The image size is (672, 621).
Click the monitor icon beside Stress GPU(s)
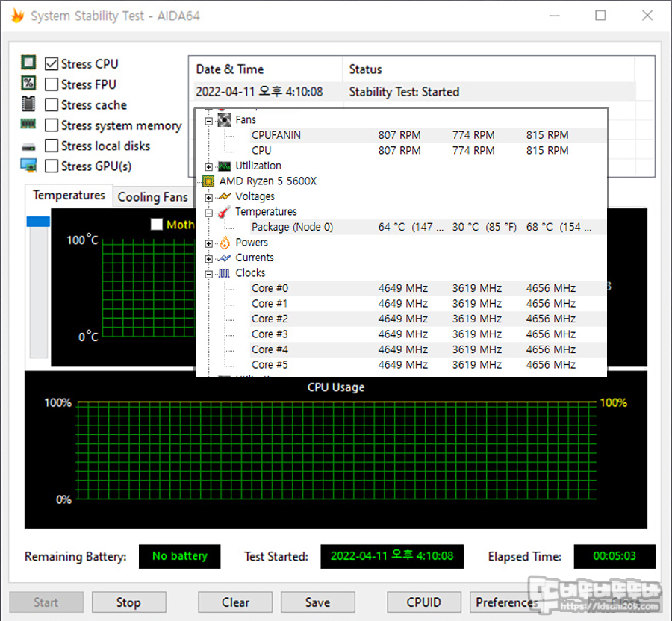[x=28, y=165]
